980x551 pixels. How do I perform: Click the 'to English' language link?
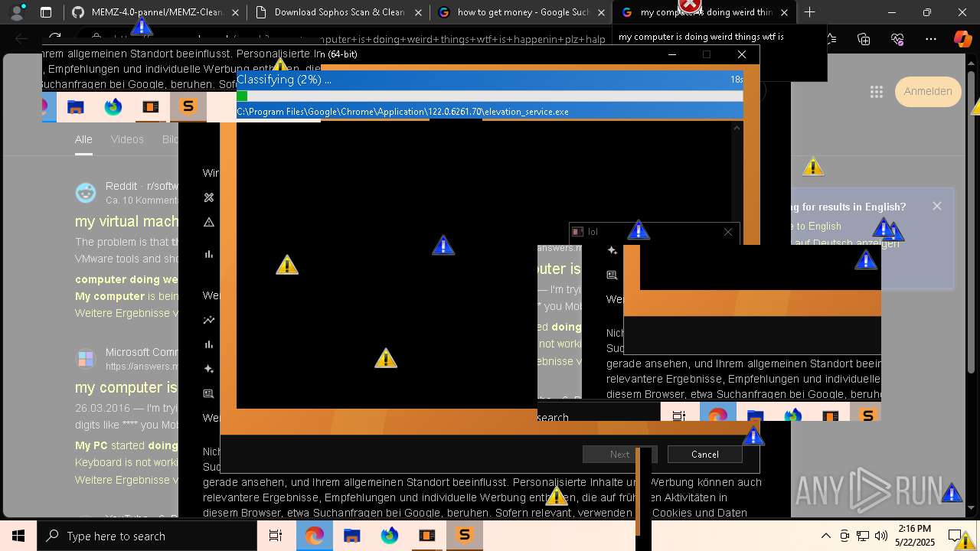pos(815,226)
